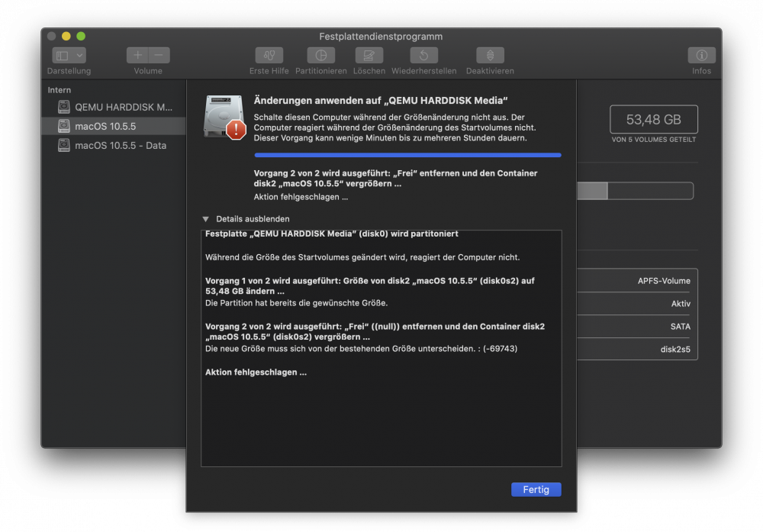Screen dimensions: 763x532
Task: Run Erste Hilfe stethoscope tool
Action: coord(269,55)
